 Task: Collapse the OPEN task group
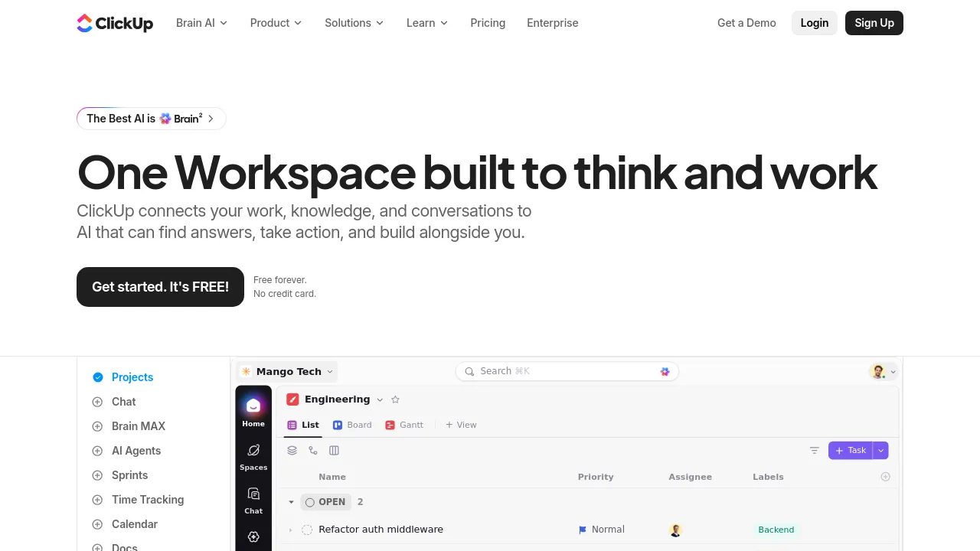[291, 502]
